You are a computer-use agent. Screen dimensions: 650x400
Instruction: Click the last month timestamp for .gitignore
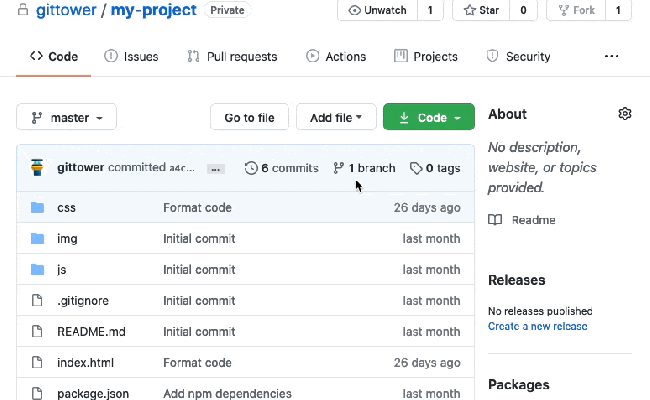pyautogui.click(x=431, y=301)
